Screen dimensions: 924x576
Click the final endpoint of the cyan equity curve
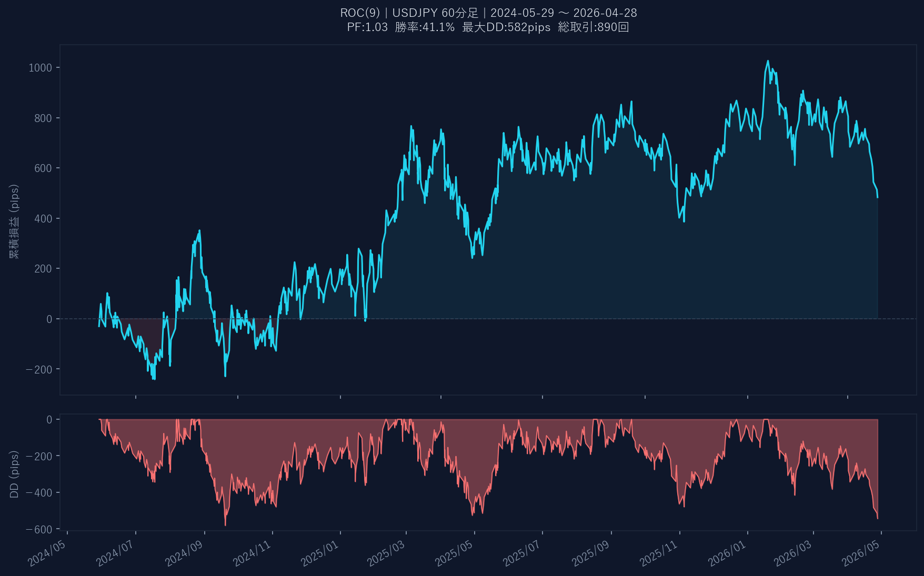[877, 197]
